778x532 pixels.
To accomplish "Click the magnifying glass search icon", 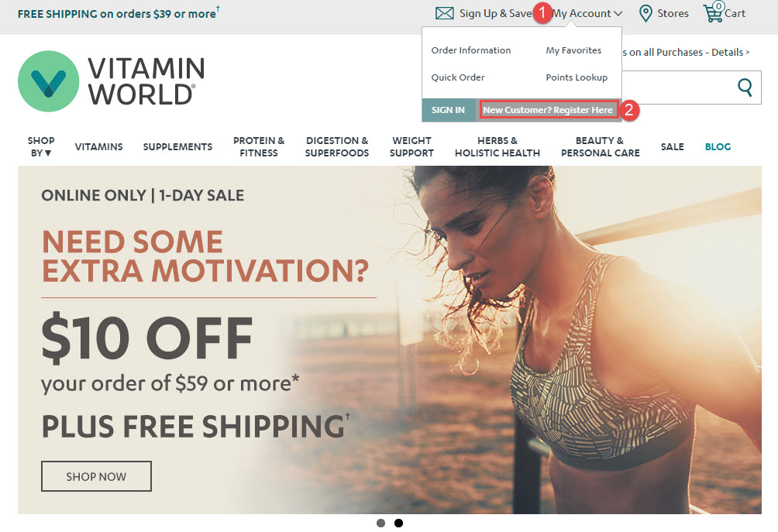I will pyautogui.click(x=745, y=88).
